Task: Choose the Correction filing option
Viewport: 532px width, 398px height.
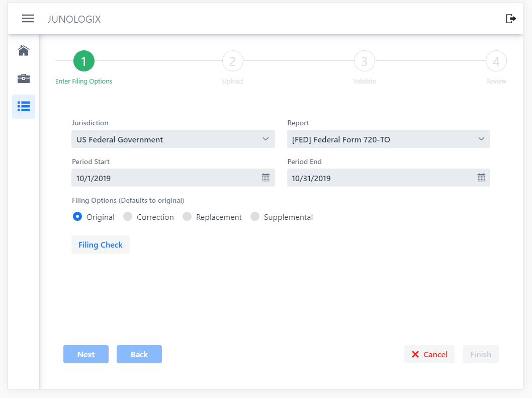Action: click(128, 217)
